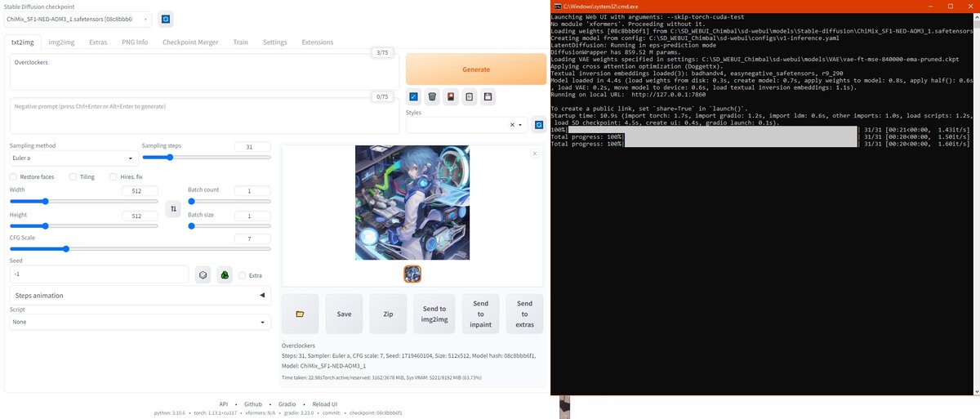Open the Train tab

coord(240,42)
